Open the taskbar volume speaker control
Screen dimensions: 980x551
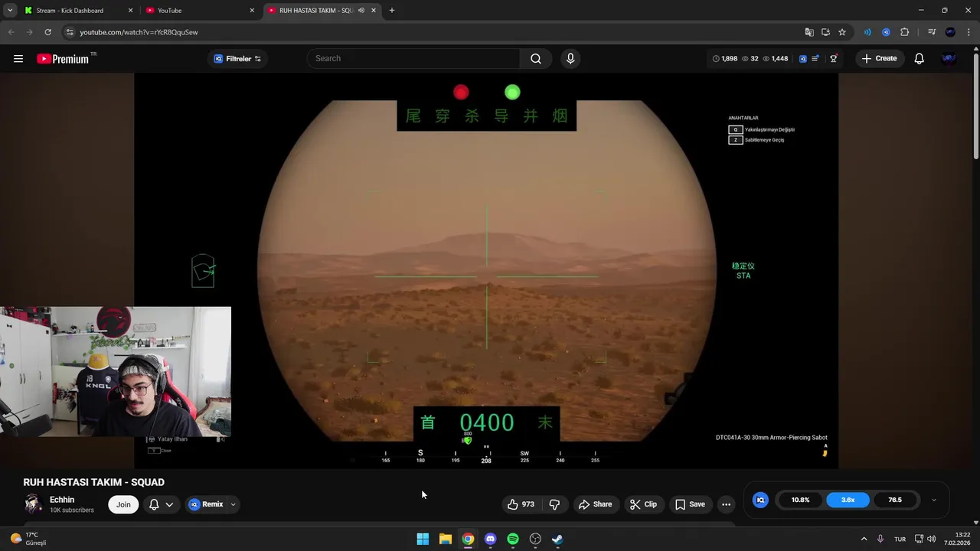(x=932, y=539)
